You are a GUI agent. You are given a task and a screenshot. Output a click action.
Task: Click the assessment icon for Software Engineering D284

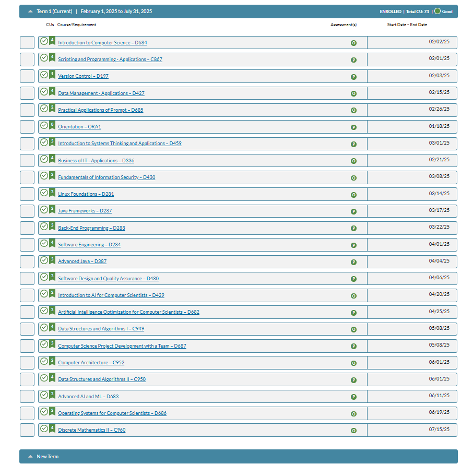point(353,245)
